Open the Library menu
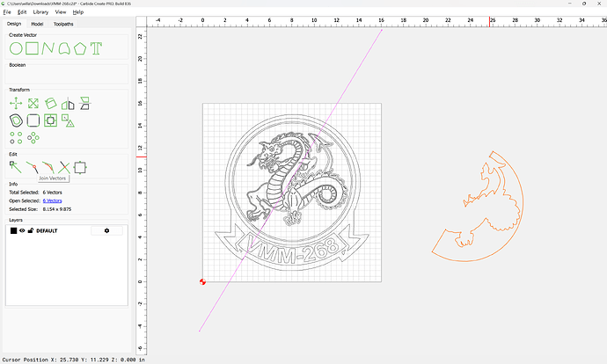This screenshot has height=364, width=607. [x=40, y=13]
